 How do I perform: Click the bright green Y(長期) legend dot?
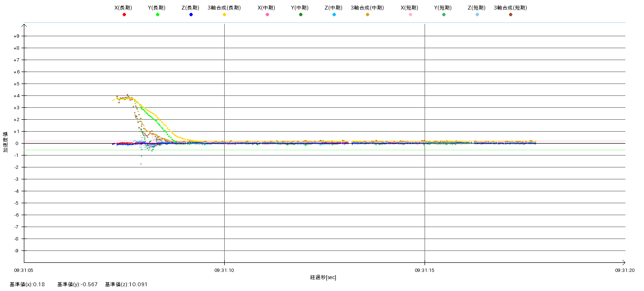pos(157,15)
